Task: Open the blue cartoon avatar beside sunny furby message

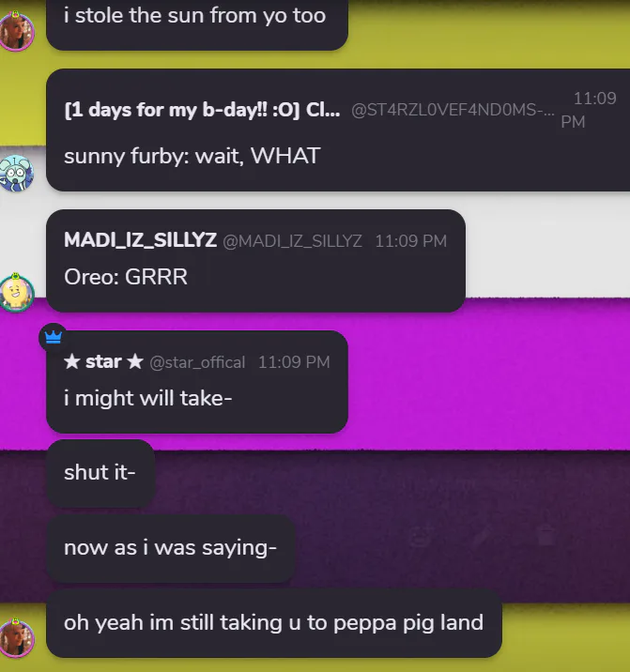Action: click(16, 173)
